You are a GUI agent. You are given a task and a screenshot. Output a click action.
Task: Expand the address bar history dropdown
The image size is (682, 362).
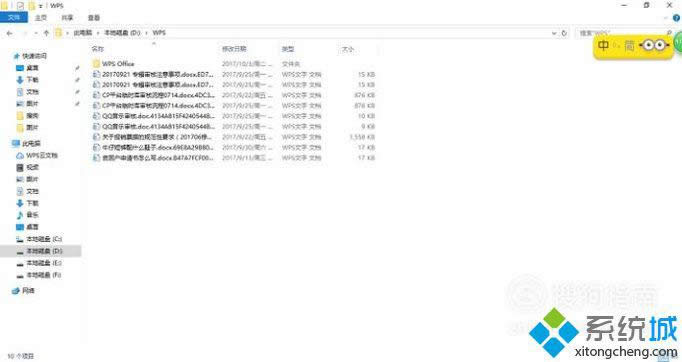click(554, 33)
